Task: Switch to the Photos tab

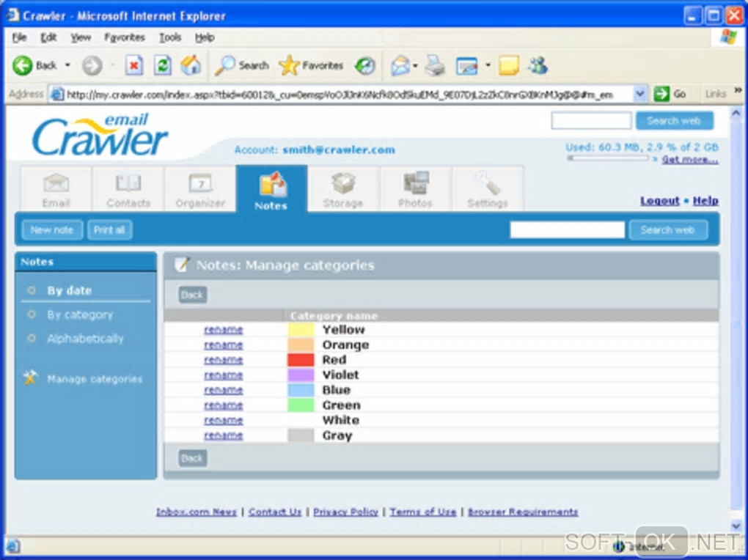Action: [x=416, y=189]
